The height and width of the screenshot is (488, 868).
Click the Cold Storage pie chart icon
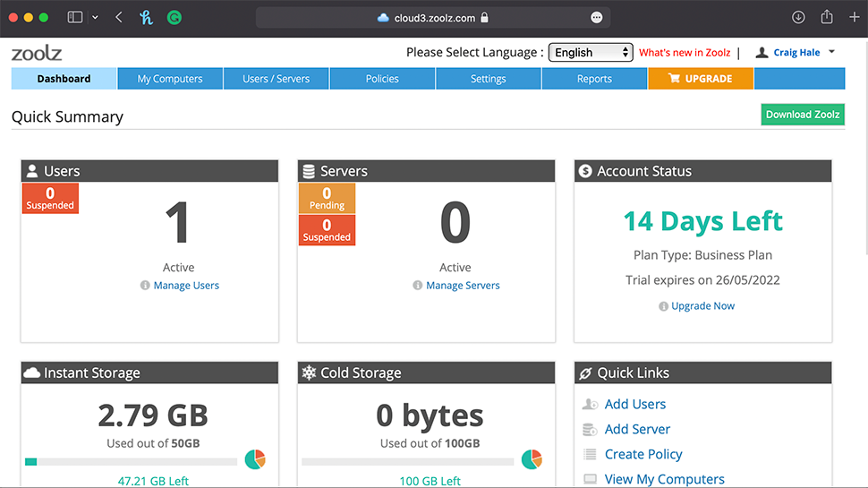(532, 459)
